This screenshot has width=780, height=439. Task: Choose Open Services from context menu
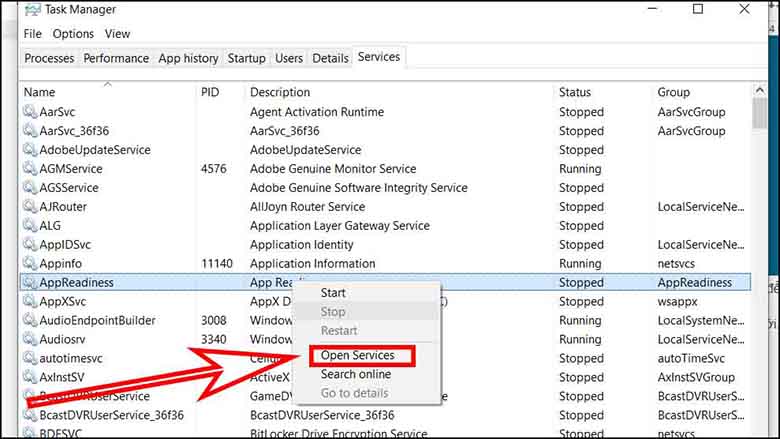[357, 356]
